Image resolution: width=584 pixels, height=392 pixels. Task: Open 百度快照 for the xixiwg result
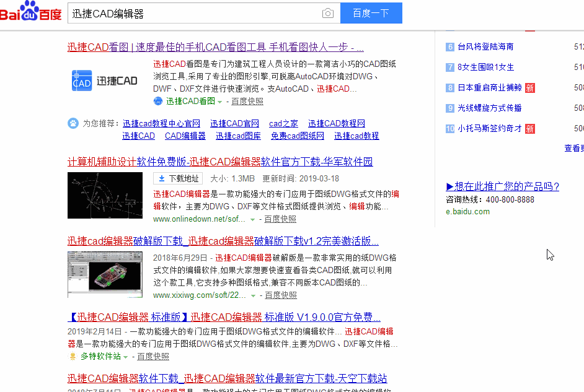[x=280, y=295]
